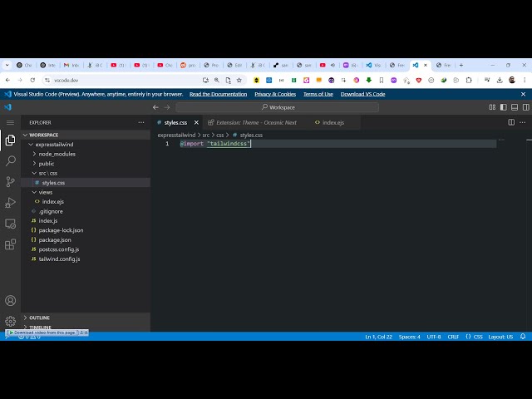
Task: Split the editor to the right
Action: [x=511, y=122]
